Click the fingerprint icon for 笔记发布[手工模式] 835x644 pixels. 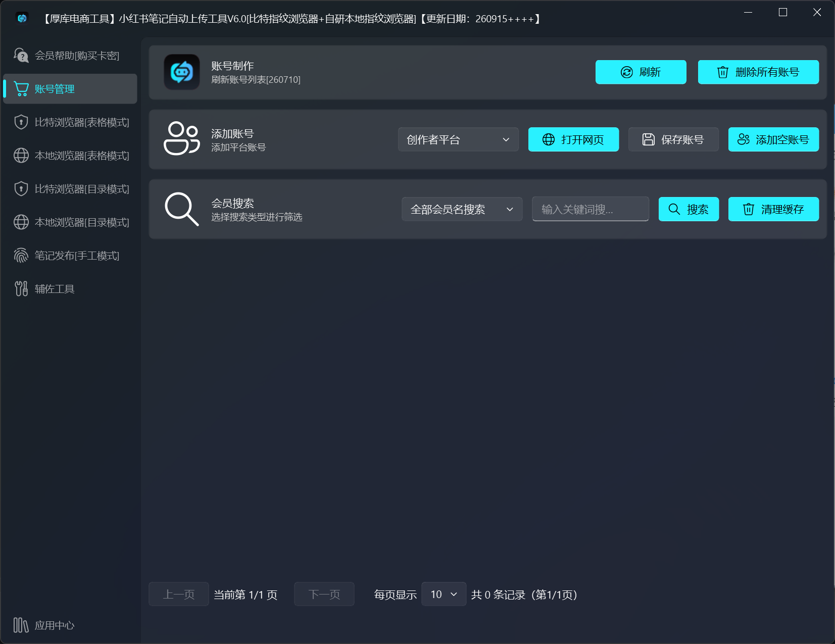pos(21,256)
